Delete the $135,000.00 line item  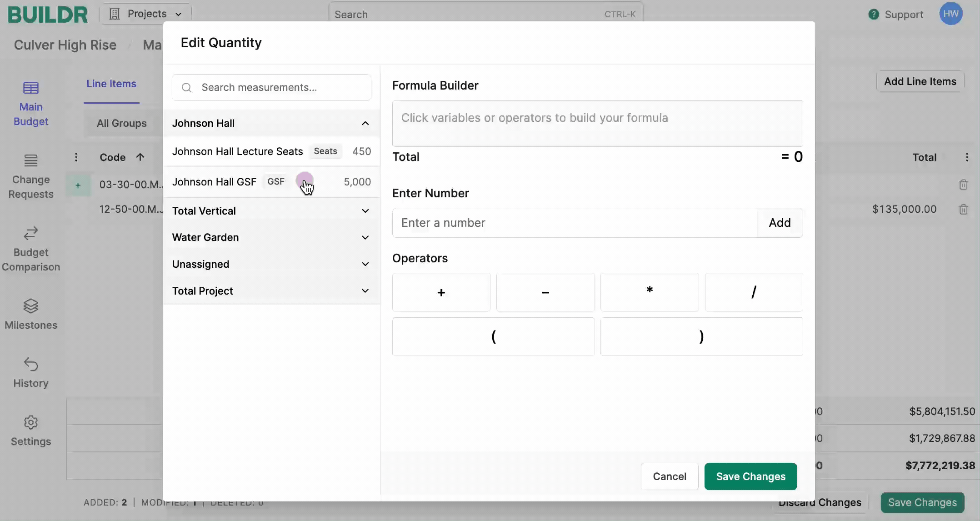[x=963, y=210]
